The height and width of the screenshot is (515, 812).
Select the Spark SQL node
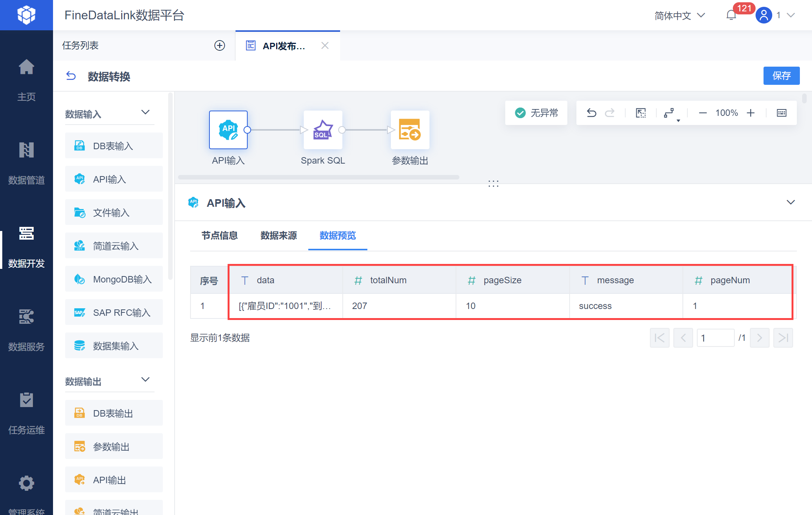[x=323, y=130]
